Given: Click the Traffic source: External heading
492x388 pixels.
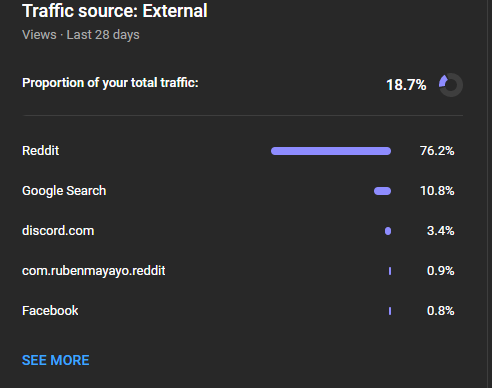Looking at the screenshot, I should [115, 11].
